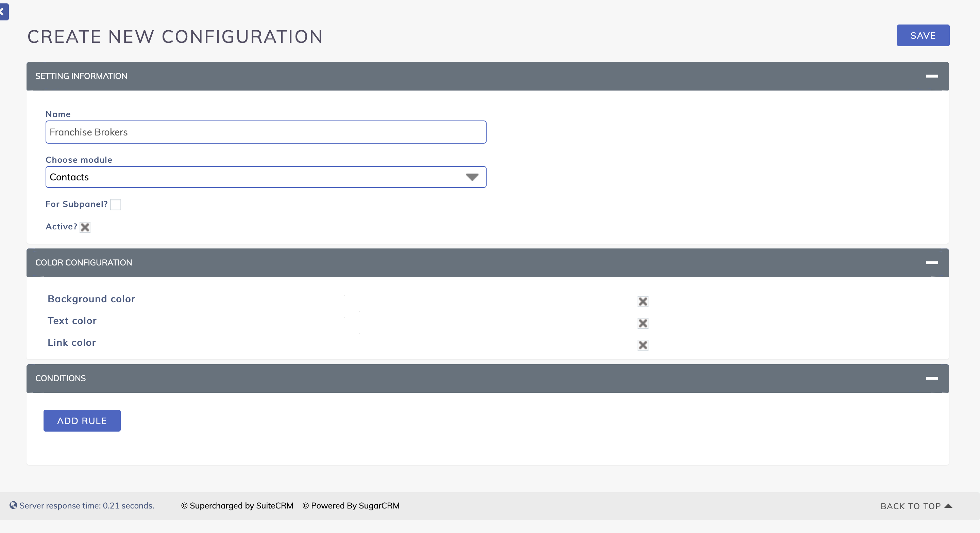Click the Color Configuration header title
The width and height of the screenshot is (980, 533).
(84, 263)
